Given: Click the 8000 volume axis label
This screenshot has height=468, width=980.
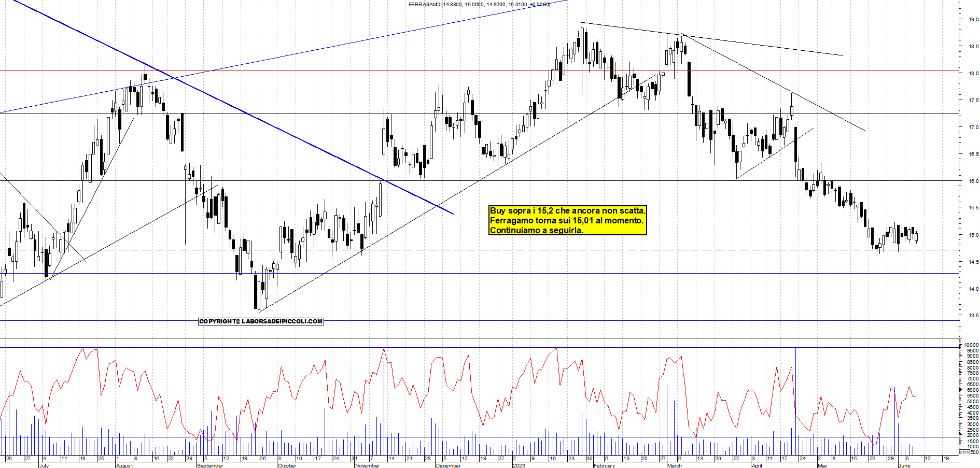Looking at the screenshot, I should click(972, 368).
